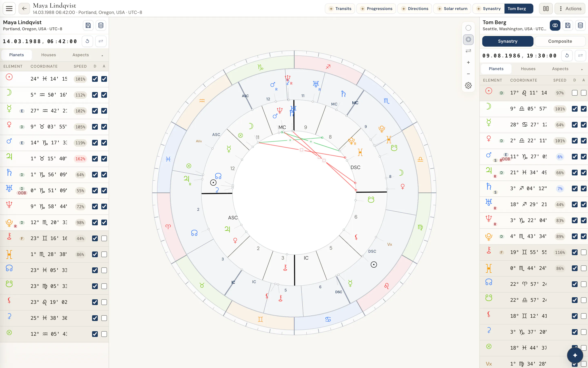Switch to Houses tab in Maya's panel
The width and height of the screenshot is (588, 368).
coord(49,55)
